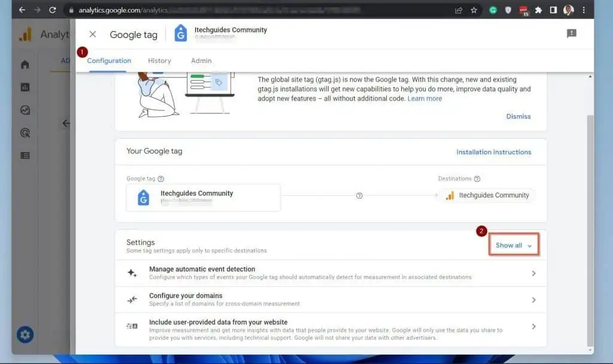Open the Explore icon in sidebar

pos(25,110)
